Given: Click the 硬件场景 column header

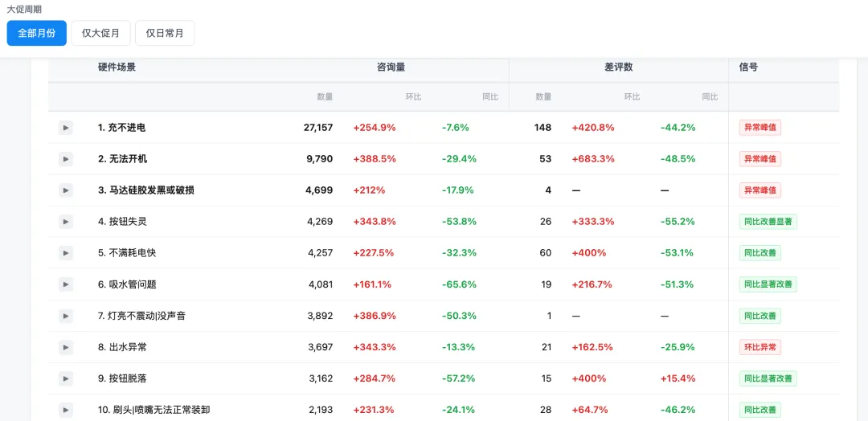Looking at the screenshot, I should 117,67.
